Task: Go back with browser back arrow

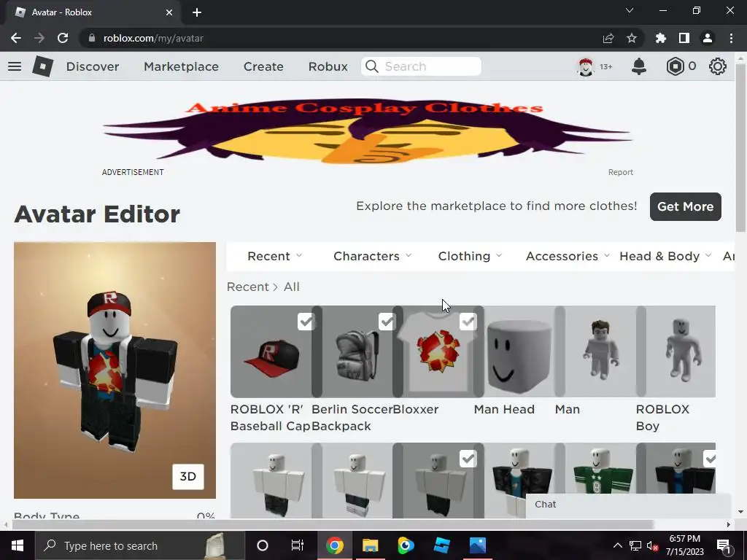Action: tap(16, 38)
